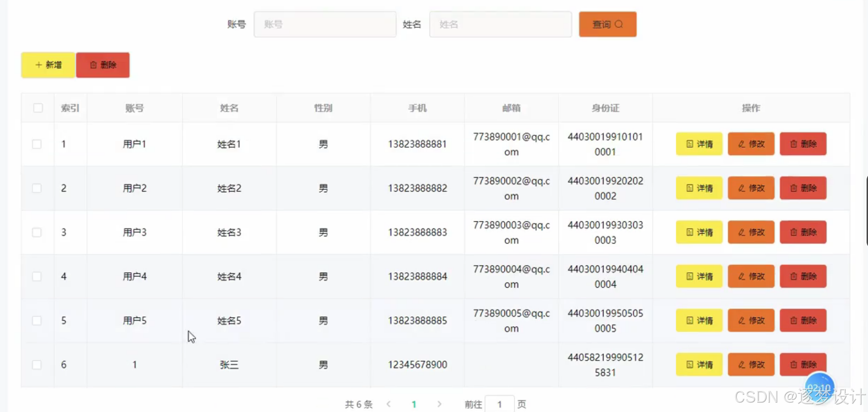
Task: Click ID number 440582199905125831
Action: pos(605,365)
